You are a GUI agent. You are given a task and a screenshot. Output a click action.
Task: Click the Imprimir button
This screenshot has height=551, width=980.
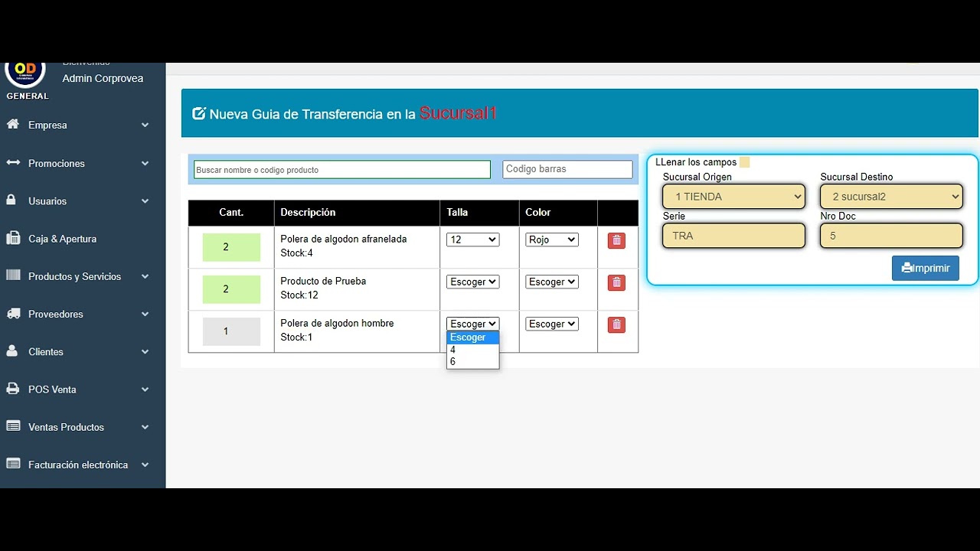point(925,268)
